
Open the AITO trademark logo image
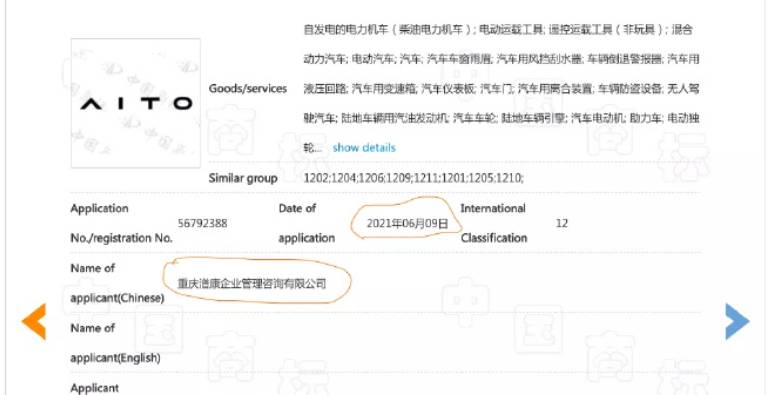pyautogui.click(x=136, y=103)
